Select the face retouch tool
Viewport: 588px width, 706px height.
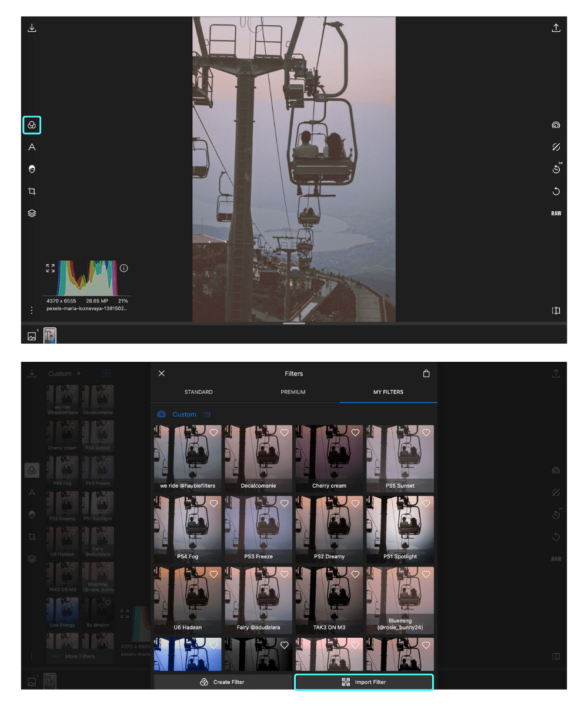click(x=32, y=169)
